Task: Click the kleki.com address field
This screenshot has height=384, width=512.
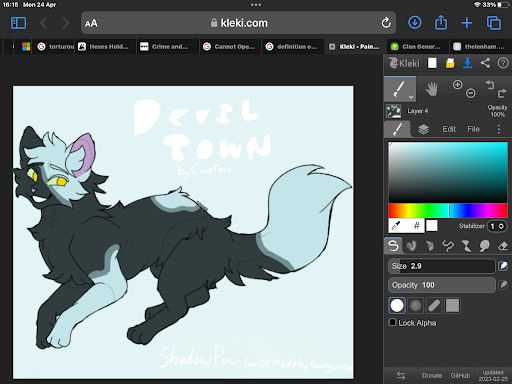Action: 239,23
